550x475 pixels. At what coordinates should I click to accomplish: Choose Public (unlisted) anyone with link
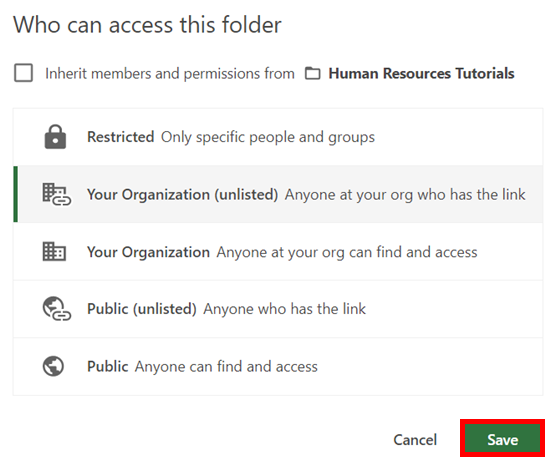tap(278, 309)
